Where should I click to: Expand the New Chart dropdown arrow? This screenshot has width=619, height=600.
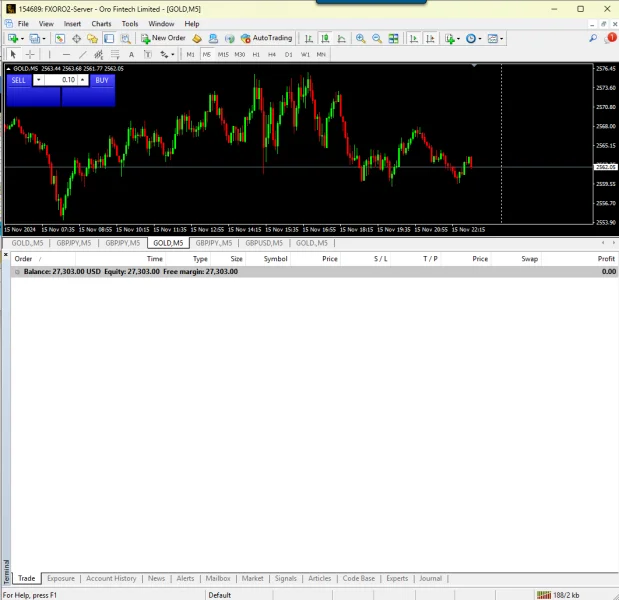pos(22,39)
